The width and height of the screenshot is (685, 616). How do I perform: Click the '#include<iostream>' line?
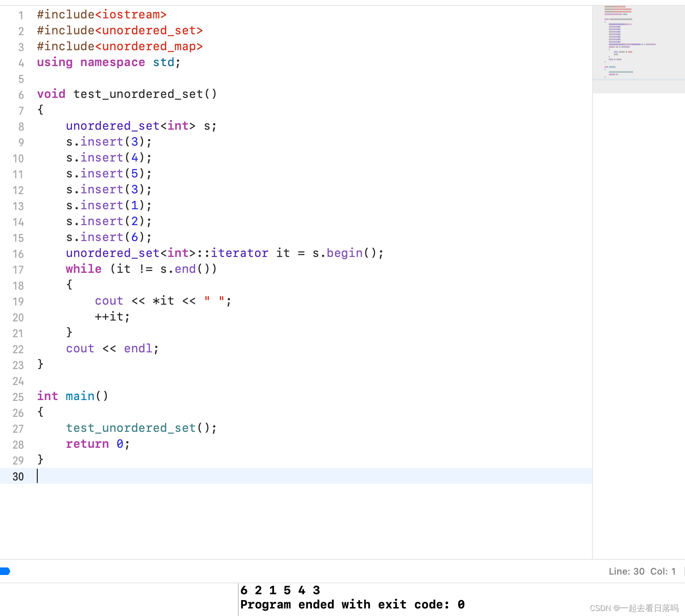point(102,15)
